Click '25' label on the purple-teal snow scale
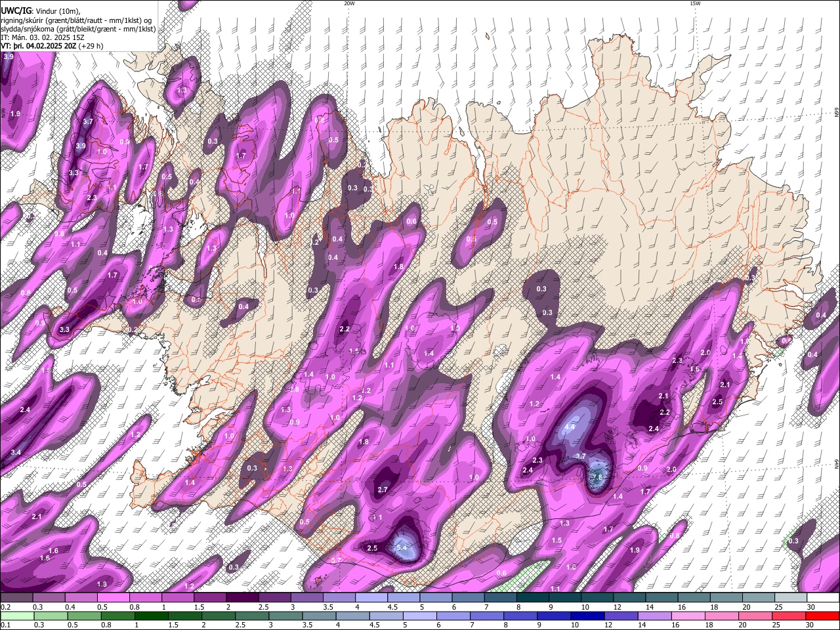 [779, 607]
